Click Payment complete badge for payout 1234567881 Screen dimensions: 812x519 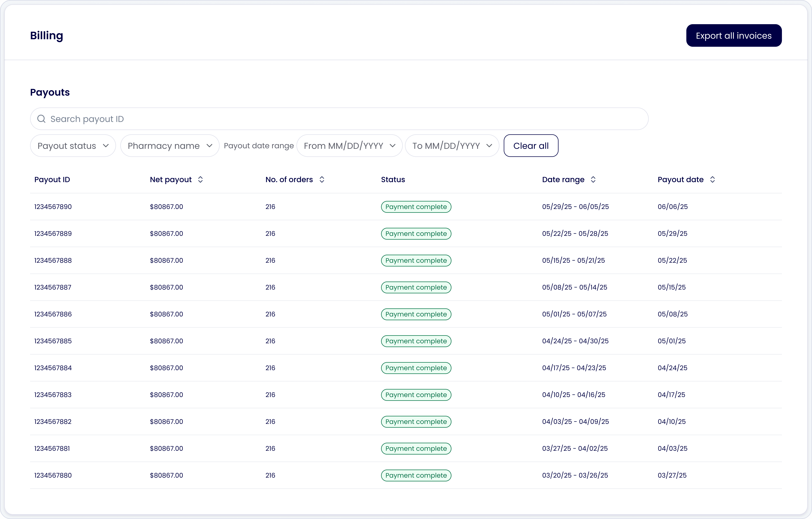point(416,448)
